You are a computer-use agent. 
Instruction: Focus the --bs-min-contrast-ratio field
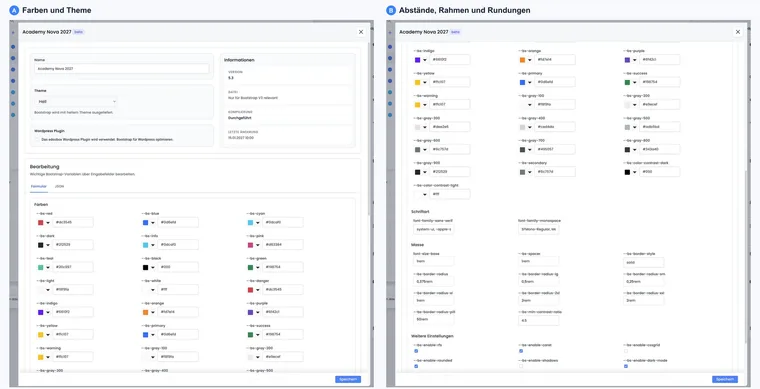[538, 320]
